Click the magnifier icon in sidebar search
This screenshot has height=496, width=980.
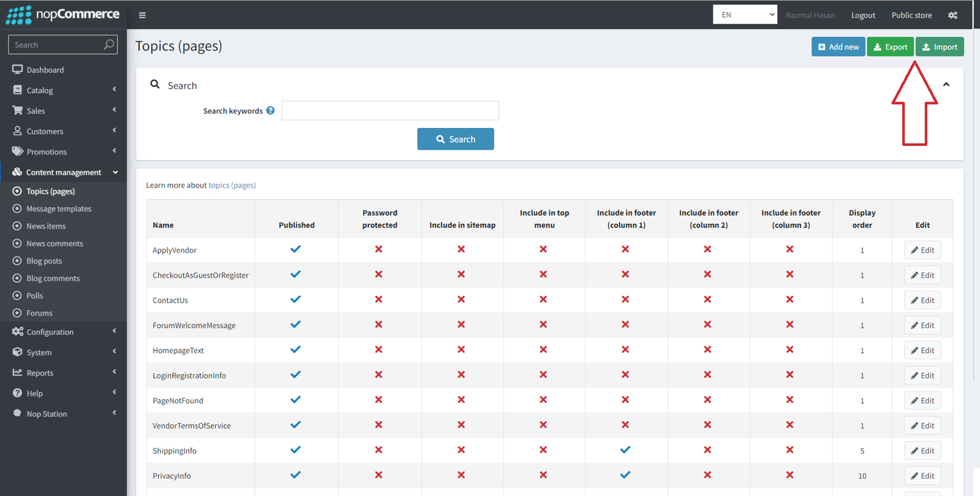pyautogui.click(x=109, y=44)
